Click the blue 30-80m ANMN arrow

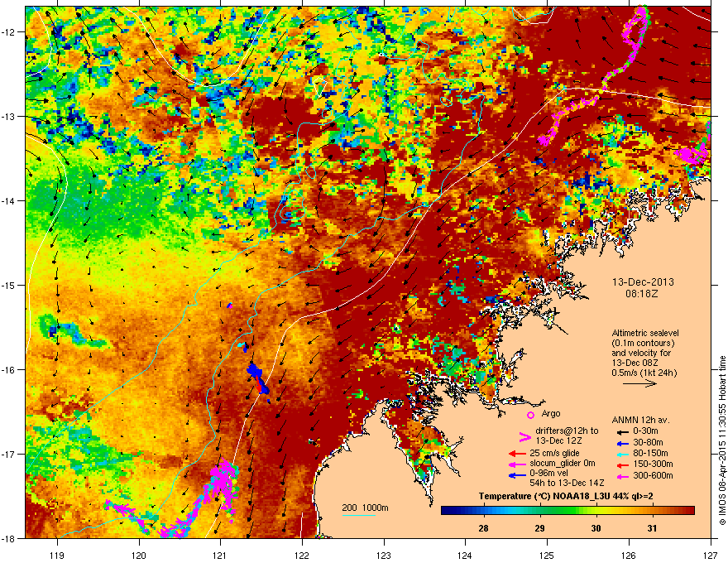pos(622,443)
